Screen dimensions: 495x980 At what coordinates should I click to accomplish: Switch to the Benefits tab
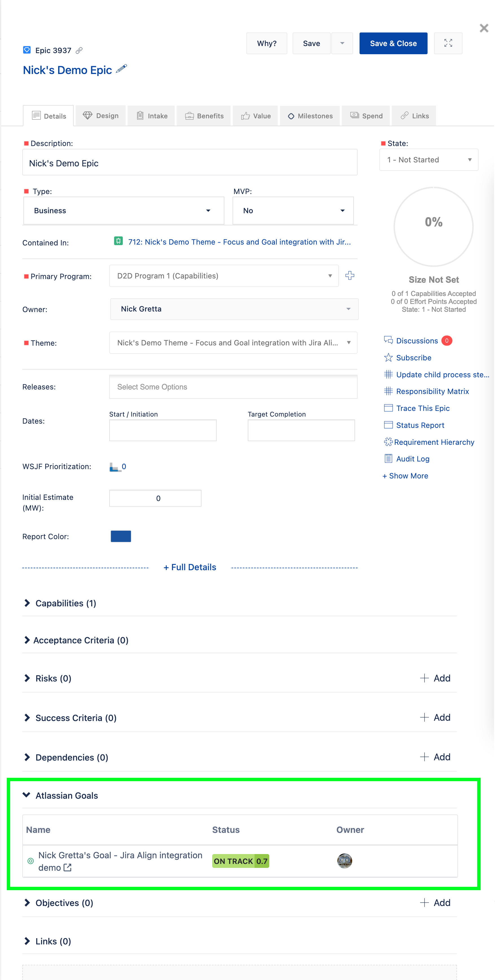pyautogui.click(x=204, y=116)
